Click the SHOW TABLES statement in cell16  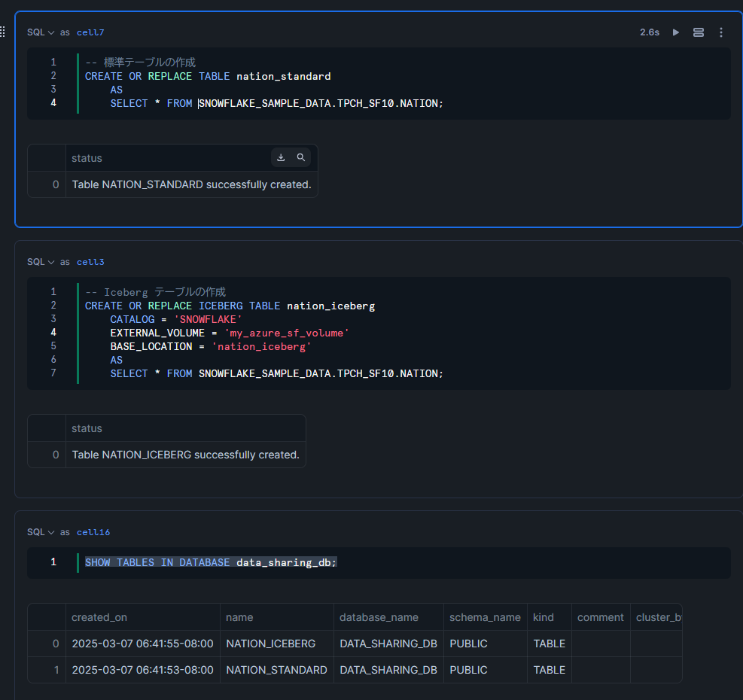click(211, 562)
